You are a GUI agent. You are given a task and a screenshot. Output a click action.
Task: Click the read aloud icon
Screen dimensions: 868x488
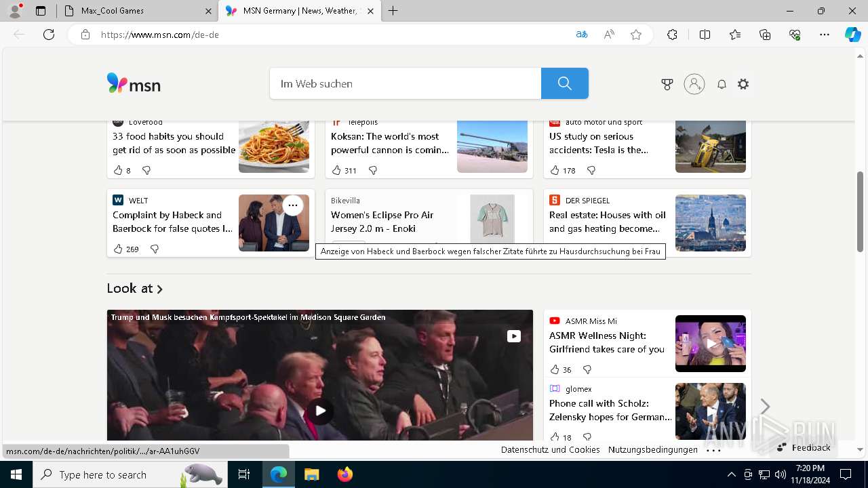[609, 35]
